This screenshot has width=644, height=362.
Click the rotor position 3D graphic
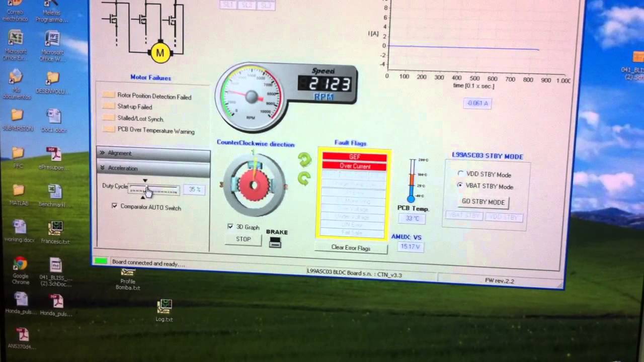click(254, 184)
